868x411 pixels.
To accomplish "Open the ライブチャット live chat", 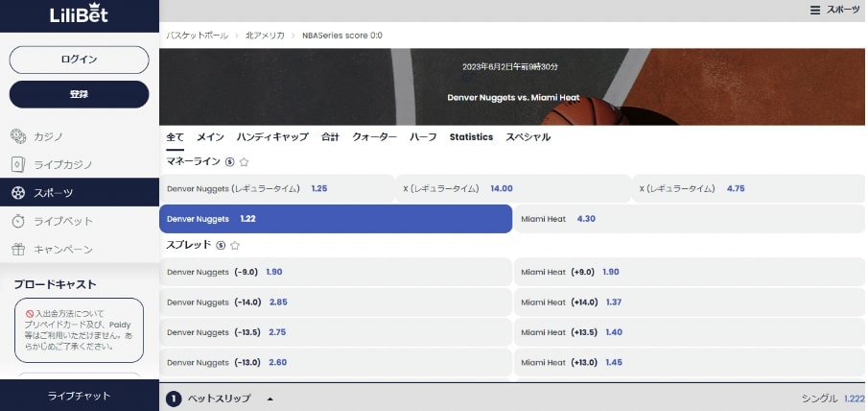I will (80, 396).
